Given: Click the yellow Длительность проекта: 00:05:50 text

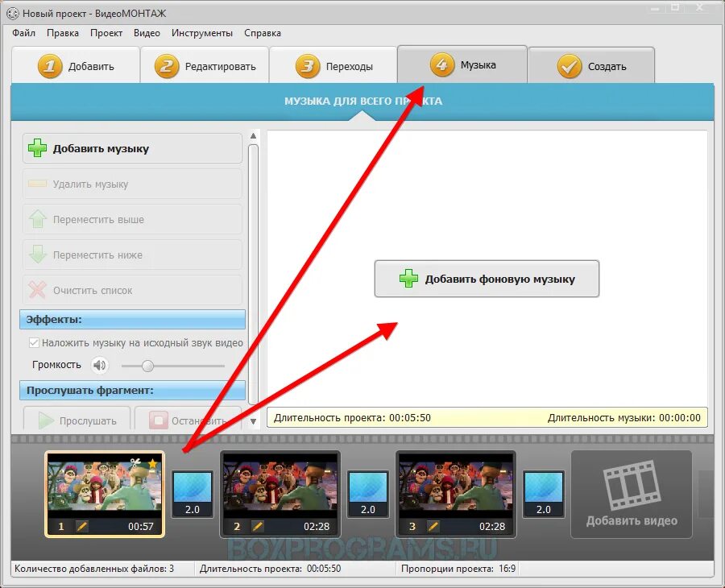Looking at the screenshot, I should [x=352, y=418].
